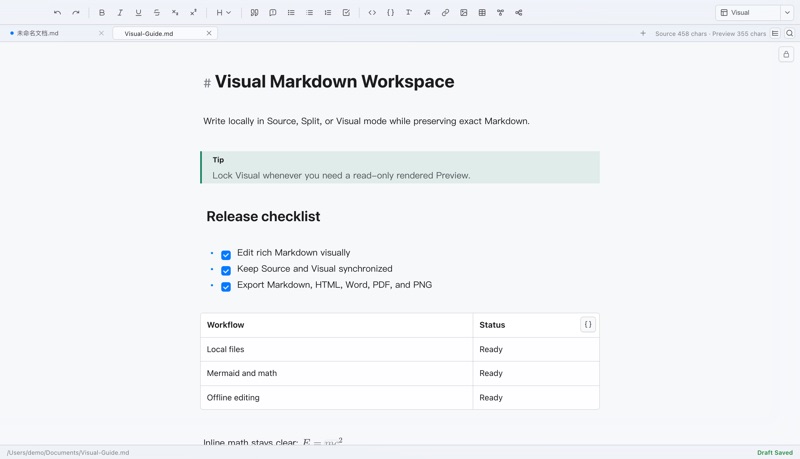800x459 pixels.
Task: Insert an image with the picture icon
Action: tap(464, 13)
